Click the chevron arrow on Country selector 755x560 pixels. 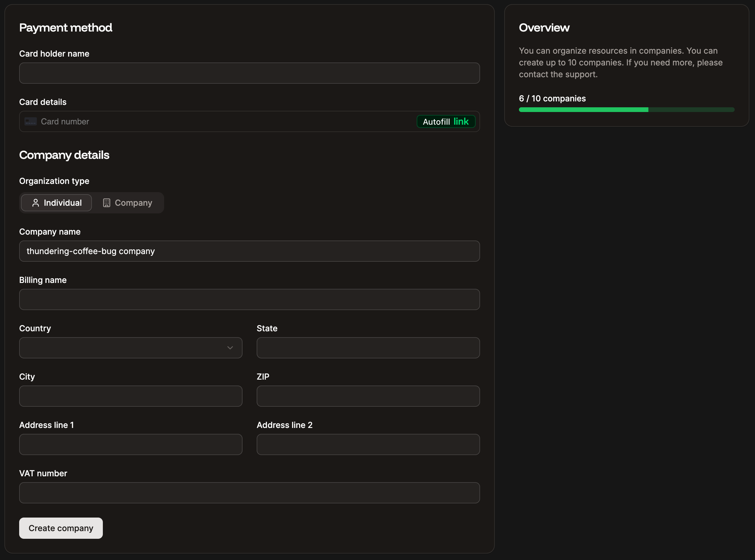pos(230,348)
